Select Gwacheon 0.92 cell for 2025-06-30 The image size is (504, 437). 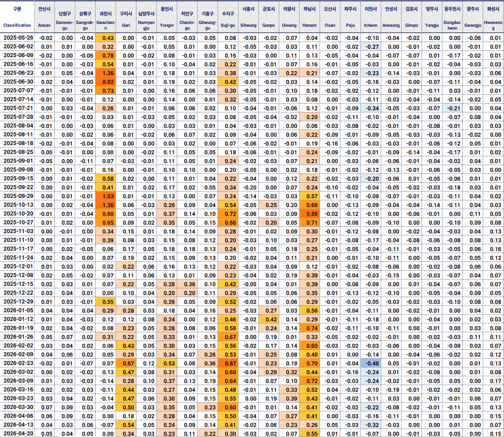tap(105, 82)
